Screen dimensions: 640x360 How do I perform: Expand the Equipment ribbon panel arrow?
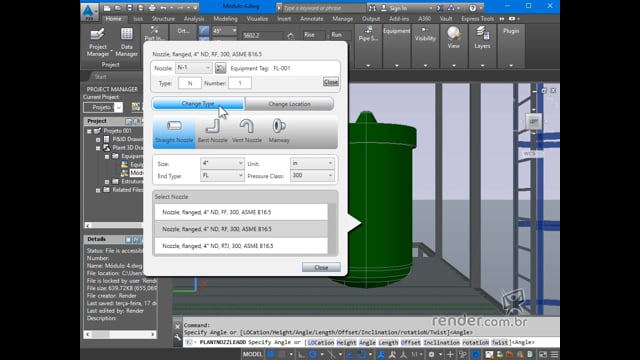[397, 65]
